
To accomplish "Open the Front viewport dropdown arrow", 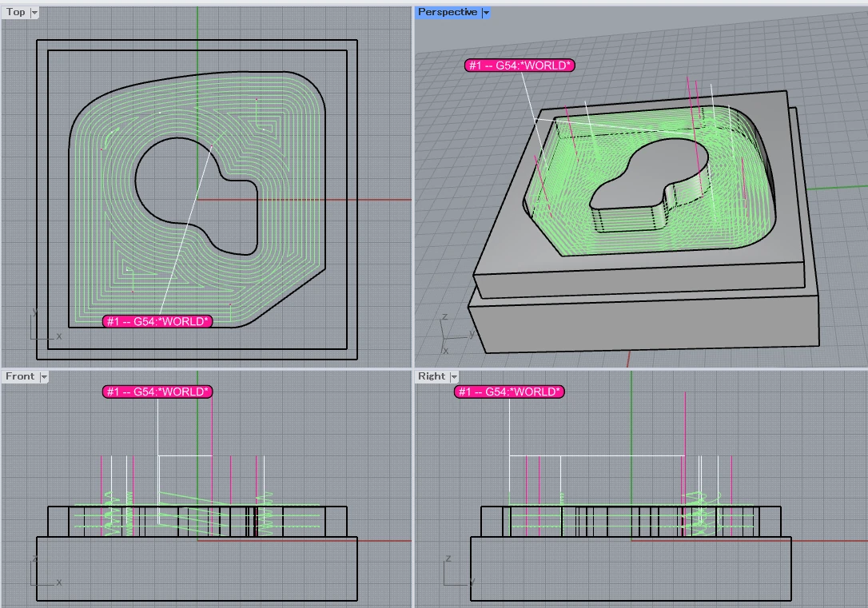I will click(x=44, y=377).
